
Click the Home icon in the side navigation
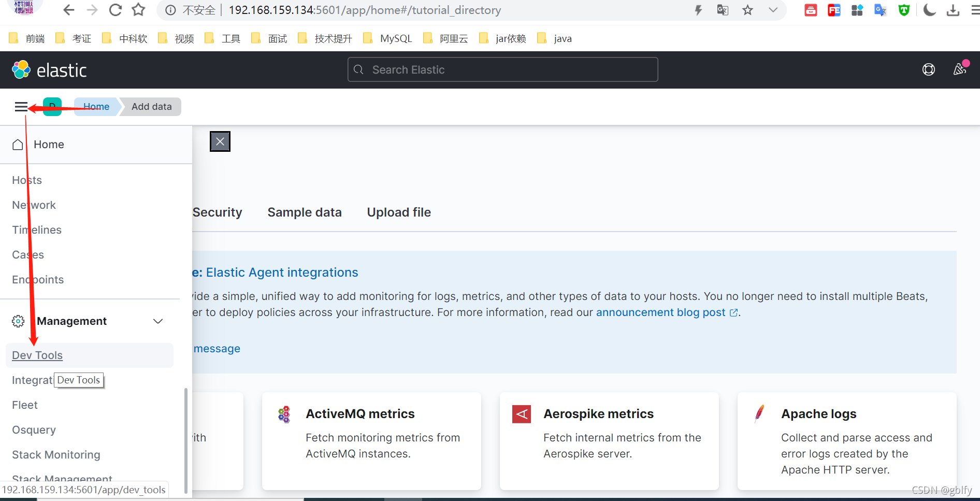(x=18, y=145)
